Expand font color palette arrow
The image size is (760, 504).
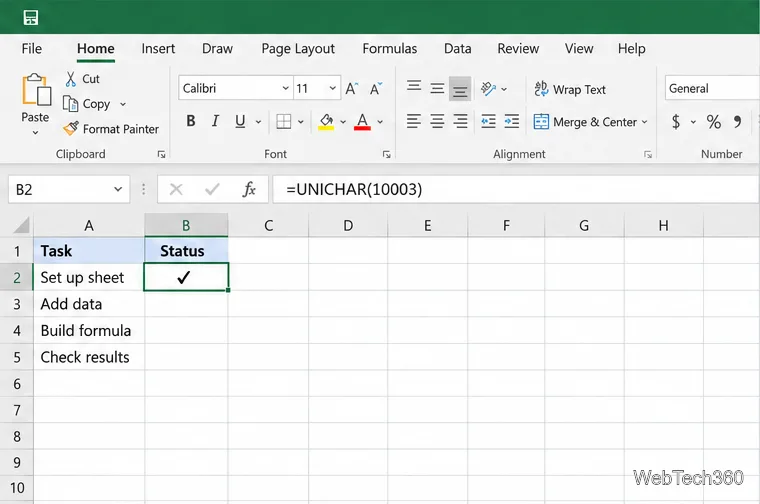(380, 122)
